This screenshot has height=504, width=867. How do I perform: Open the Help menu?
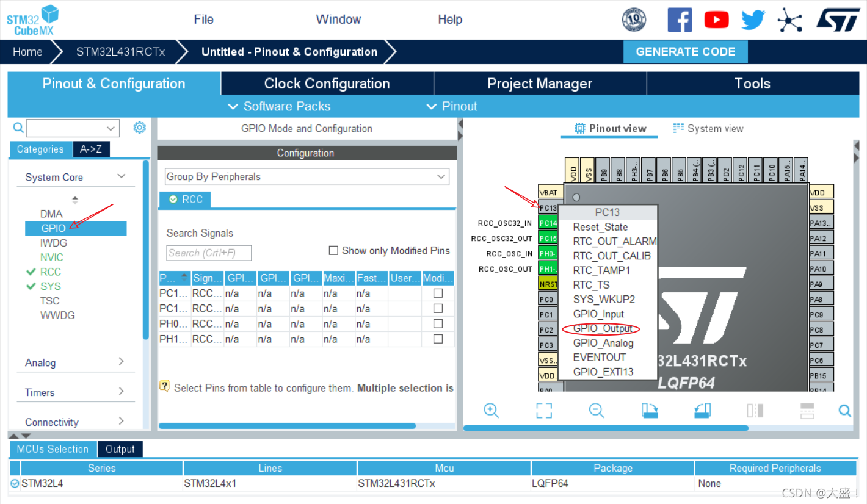pyautogui.click(x=450, y=20)
